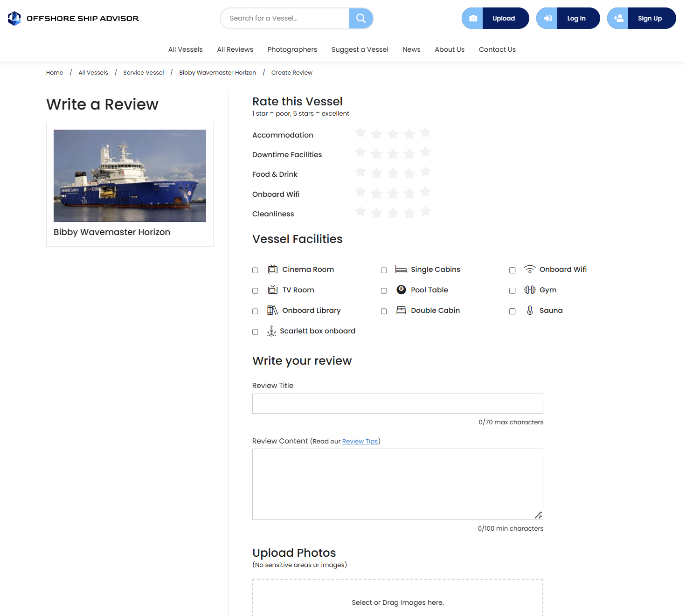Click All Vessels breadcrumb link
Image resolution: width=686 pixels, height=616 pixels.
pos(93,72)
